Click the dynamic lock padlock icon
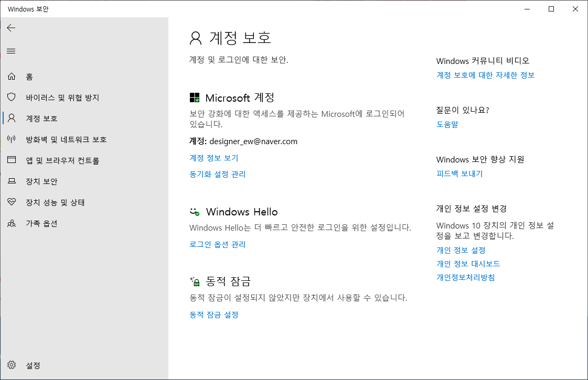The width and height of the screenshot is (588, 380). click(195, 281)
